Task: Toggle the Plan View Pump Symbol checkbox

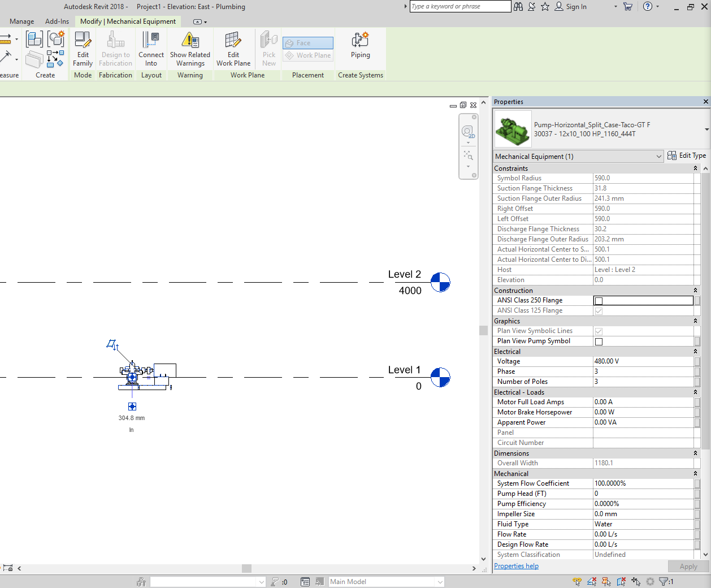Action: 599,341
